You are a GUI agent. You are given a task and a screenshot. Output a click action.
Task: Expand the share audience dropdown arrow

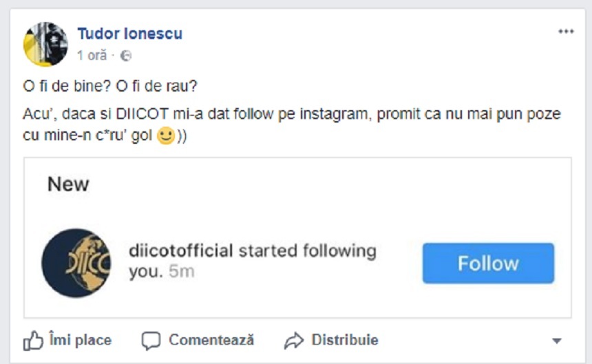557,341
